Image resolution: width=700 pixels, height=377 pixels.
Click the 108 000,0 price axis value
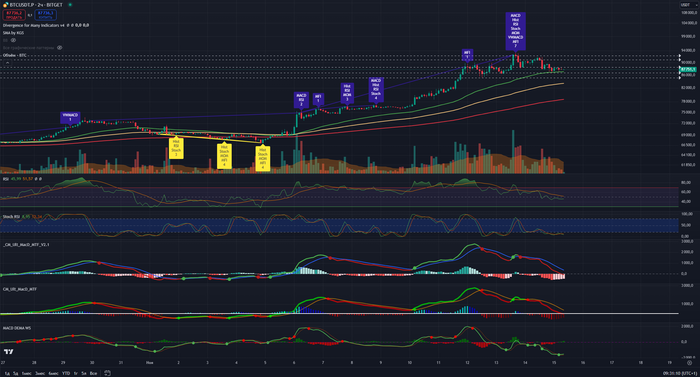point(689,13)
